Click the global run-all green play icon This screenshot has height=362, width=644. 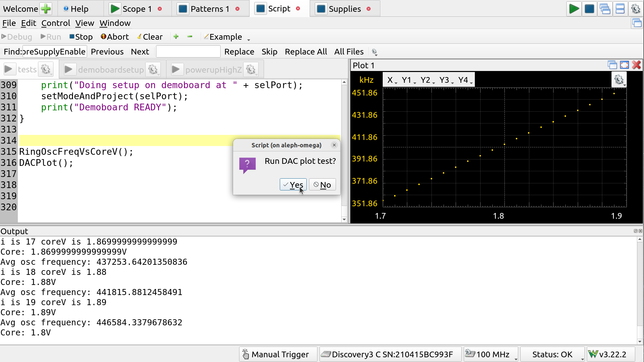[574, 9]
